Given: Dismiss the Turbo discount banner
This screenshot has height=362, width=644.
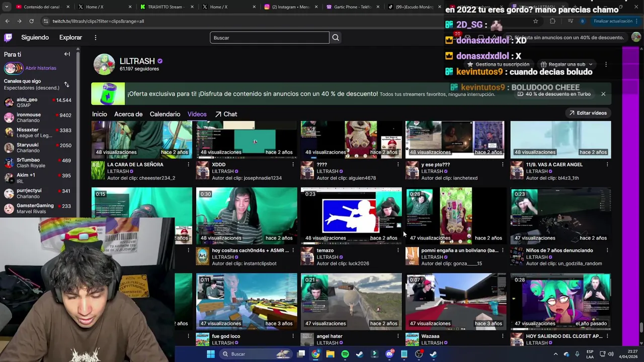Looking at the screenshot, I should (603, 94).
